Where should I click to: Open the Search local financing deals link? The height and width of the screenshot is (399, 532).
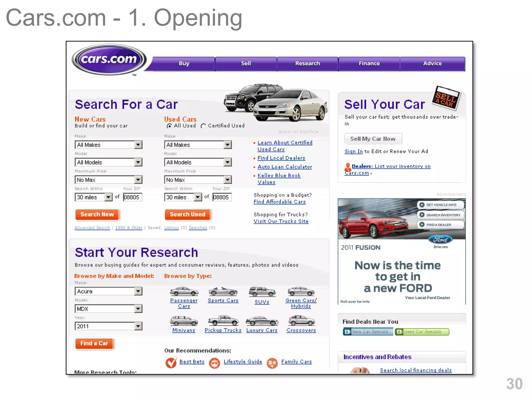pyautogui.click(x=416, y=370)
